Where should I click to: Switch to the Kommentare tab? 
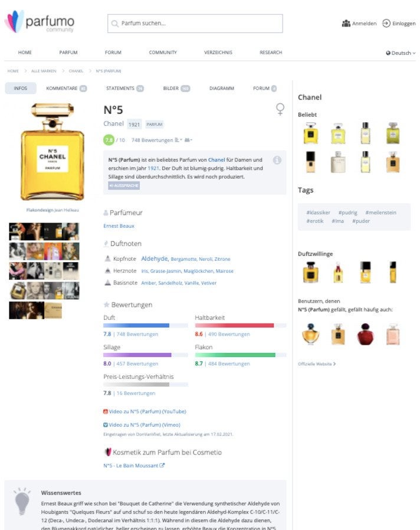point(66,88)
